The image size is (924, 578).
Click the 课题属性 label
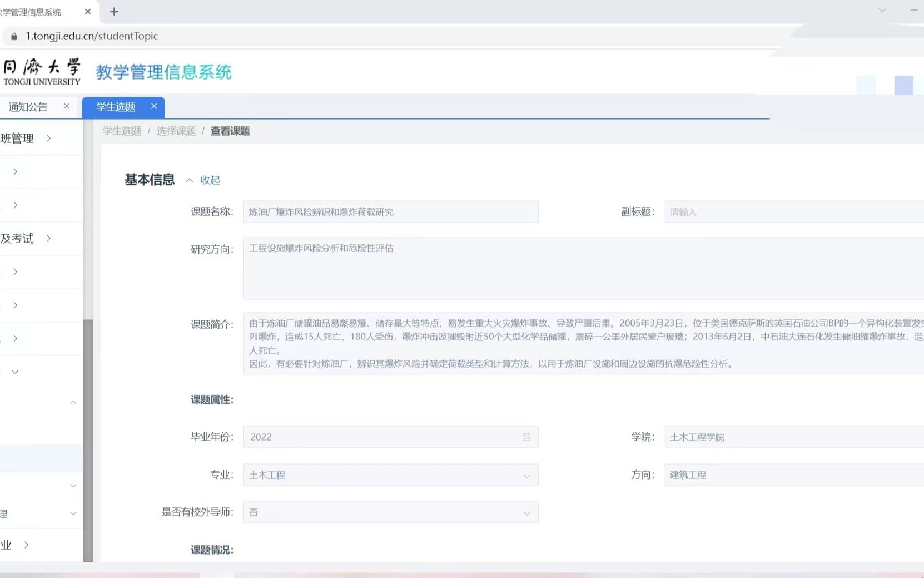[212, 400]
